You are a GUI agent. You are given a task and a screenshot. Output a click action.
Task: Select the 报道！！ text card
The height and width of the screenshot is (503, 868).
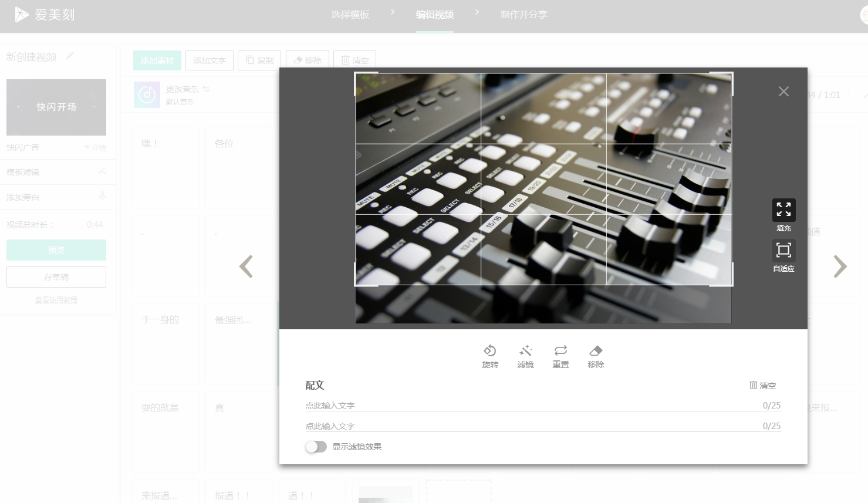(238, 492)
